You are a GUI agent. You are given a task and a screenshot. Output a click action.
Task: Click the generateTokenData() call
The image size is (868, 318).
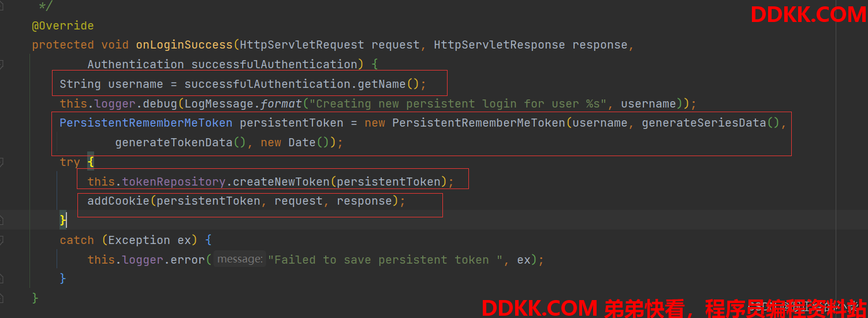pyautogui.click(x=181, y=142)
